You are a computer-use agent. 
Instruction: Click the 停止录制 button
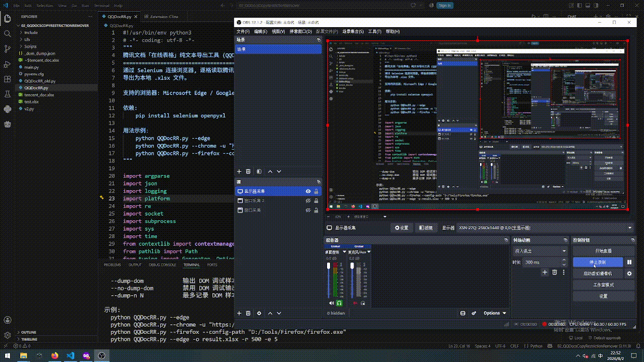[x=598, y=262]
